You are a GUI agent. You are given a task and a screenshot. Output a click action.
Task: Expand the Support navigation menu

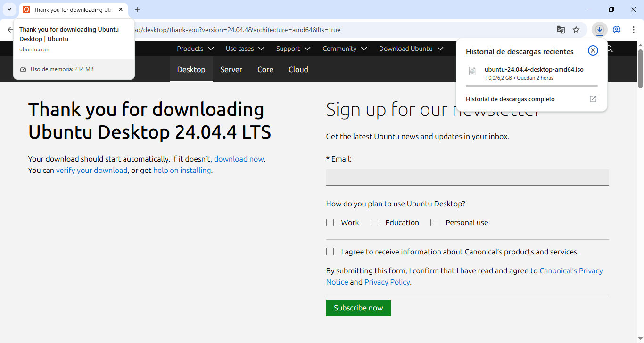[x=293, y=49]
